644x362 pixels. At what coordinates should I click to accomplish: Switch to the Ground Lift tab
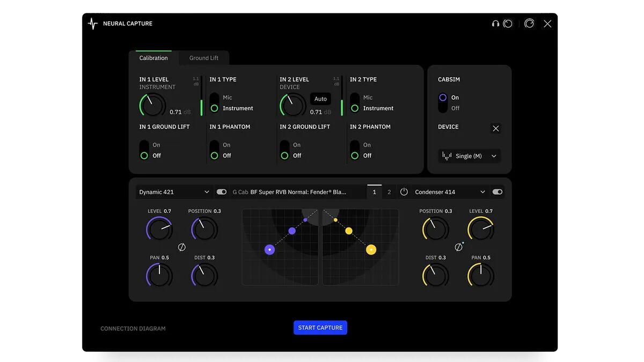pyautogui.click(x=204, y=58)
